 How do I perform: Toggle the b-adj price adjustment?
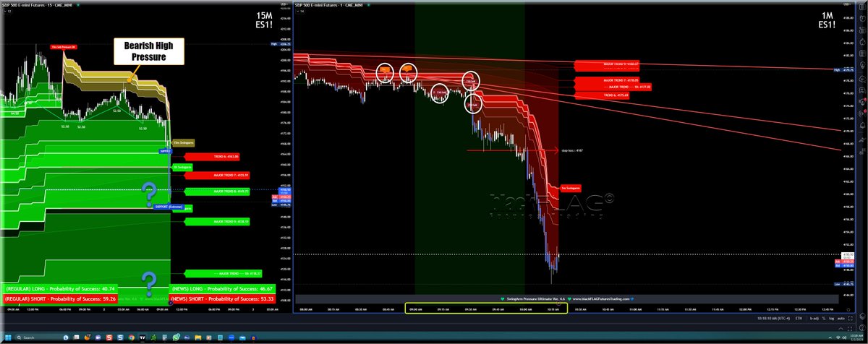click(814, 319)
